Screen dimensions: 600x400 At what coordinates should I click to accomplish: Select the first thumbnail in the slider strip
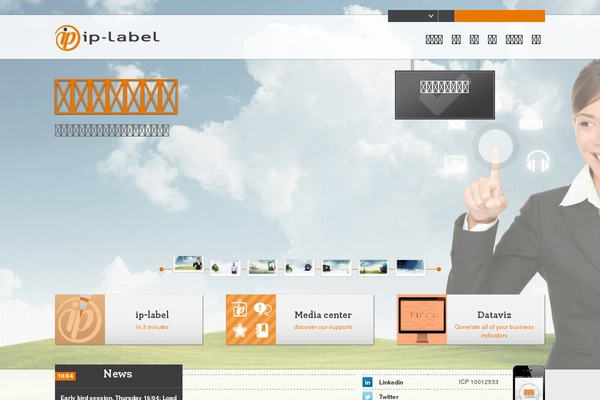(188, 264)
